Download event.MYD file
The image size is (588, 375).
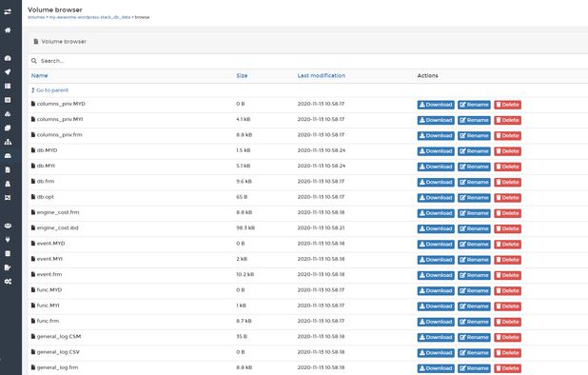click(x=436, y=244)
